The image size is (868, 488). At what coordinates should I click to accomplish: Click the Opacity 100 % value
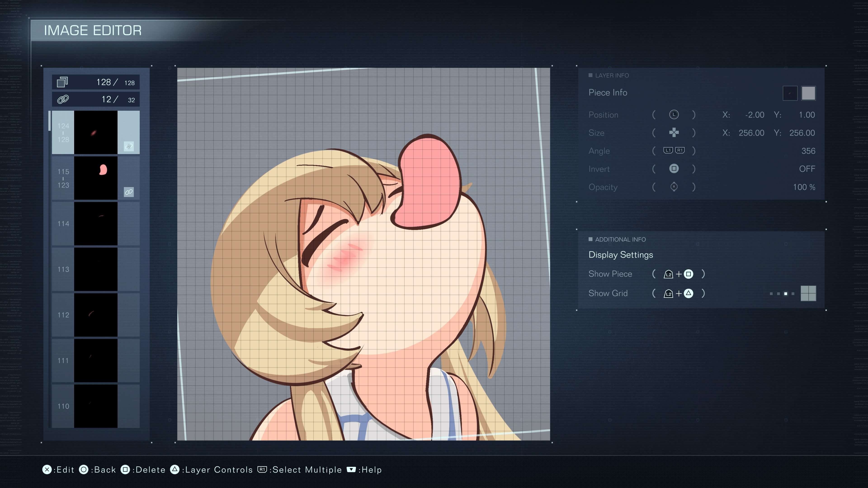(x=804, y=187)
